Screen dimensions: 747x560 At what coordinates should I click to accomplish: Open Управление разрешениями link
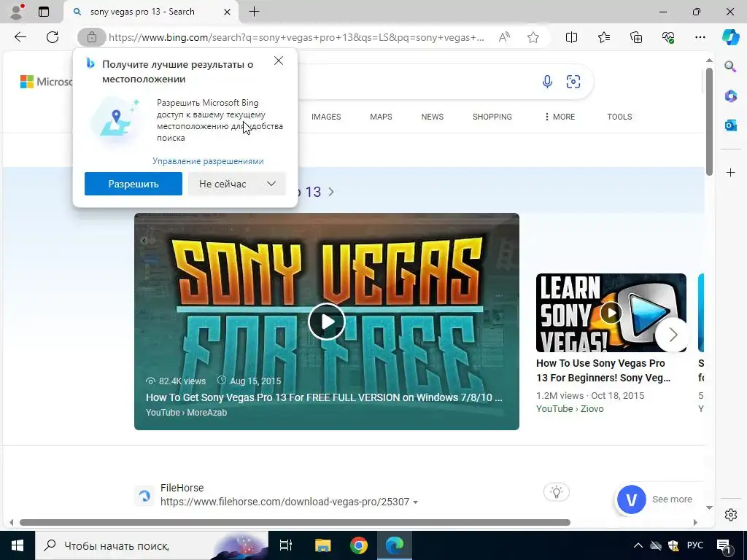(208, 161)
